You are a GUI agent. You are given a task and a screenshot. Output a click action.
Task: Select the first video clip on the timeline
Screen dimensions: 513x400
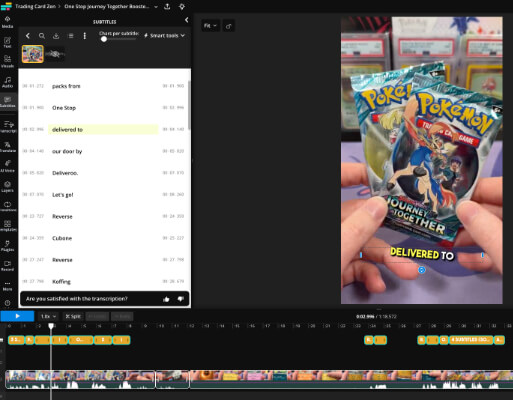click(80, 379)
